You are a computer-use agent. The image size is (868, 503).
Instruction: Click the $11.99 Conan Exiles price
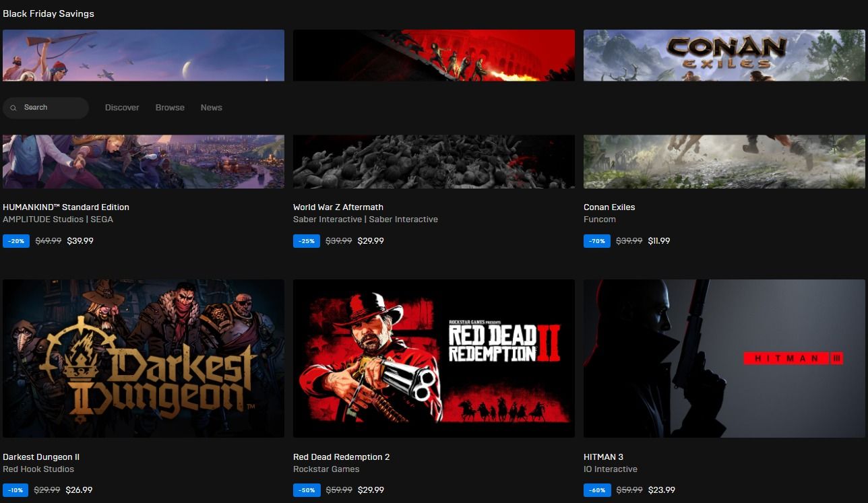[659, 240]
